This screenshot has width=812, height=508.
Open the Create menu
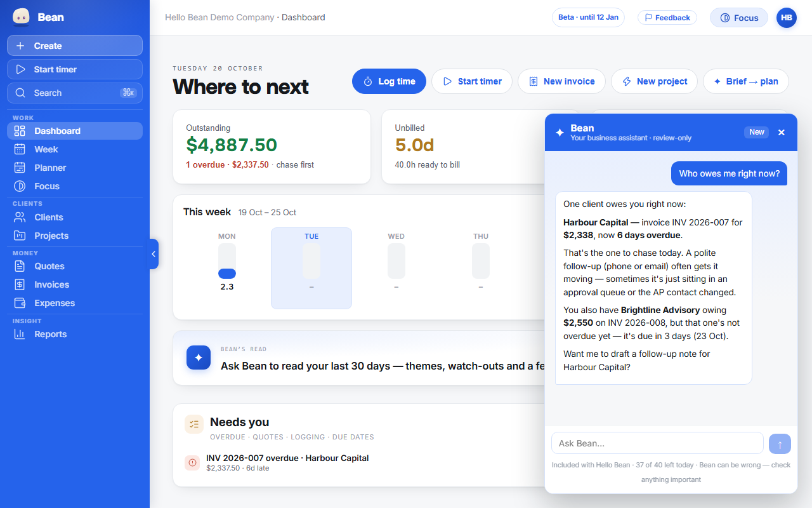tap(75, 46)
